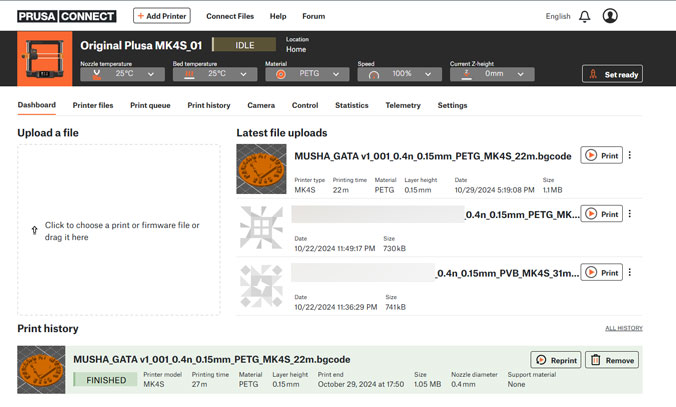Switch to the Dashboard tab

[x=37, y=105]
